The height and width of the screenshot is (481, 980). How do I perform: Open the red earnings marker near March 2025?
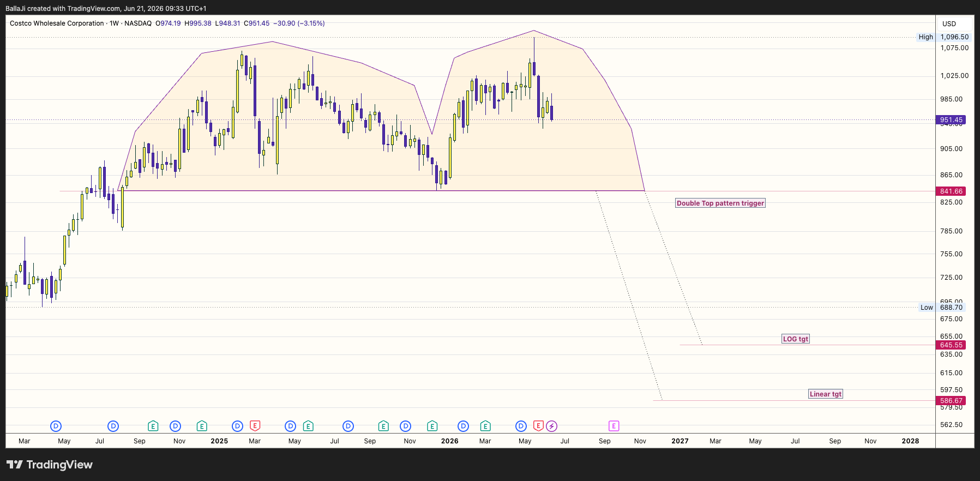[255, 426]
